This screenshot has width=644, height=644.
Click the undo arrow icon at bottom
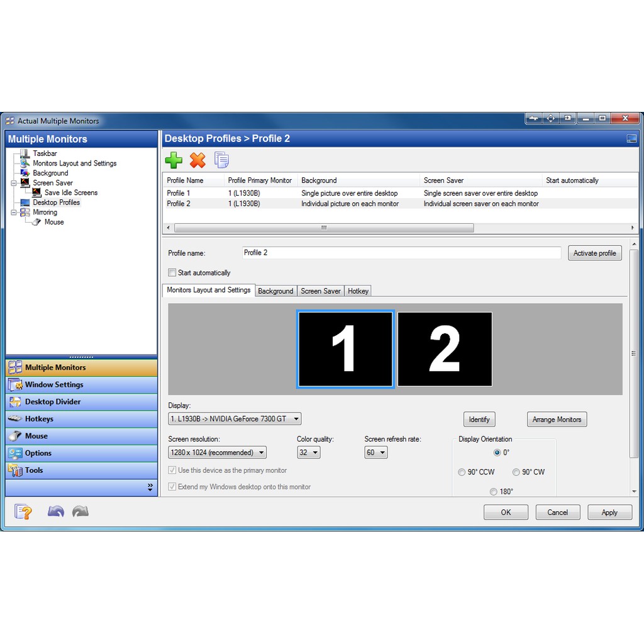click(56, 512)
